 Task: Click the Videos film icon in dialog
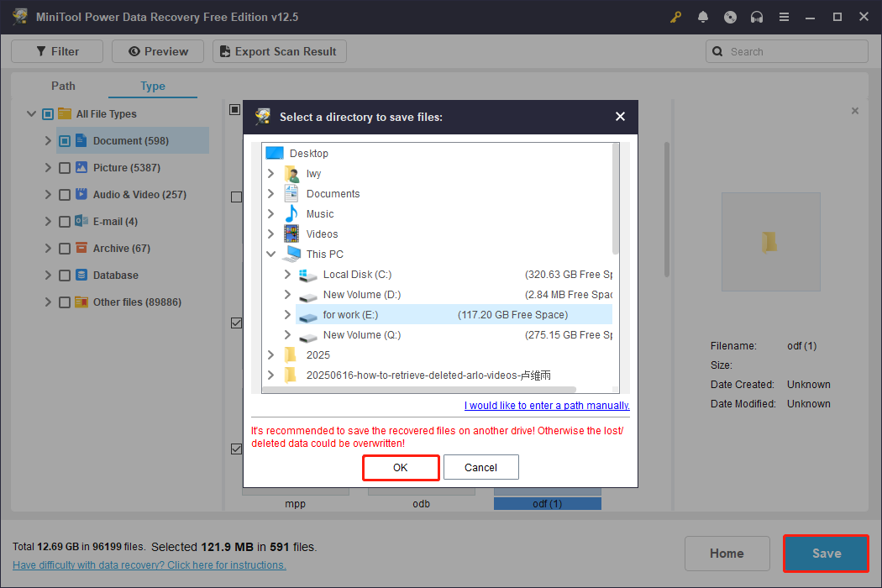coord(291,234)
